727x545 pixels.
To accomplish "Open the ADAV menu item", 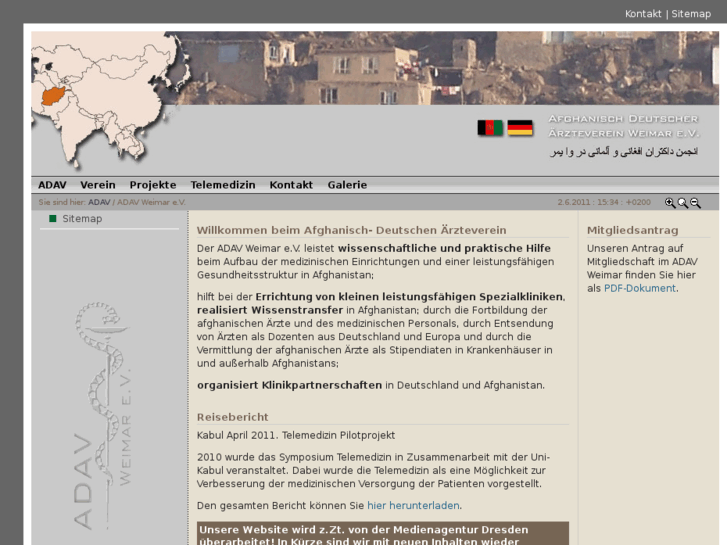I will [x=52, y=185].
